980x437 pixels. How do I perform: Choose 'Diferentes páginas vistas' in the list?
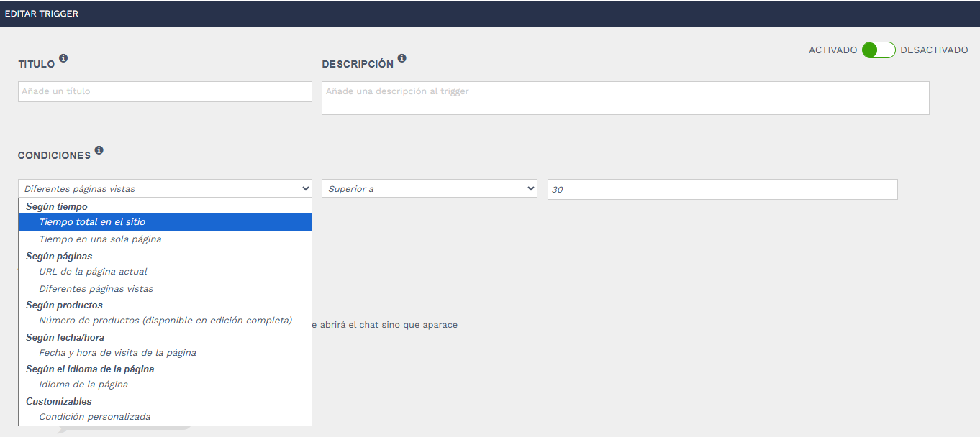click(x=96, y=288)
